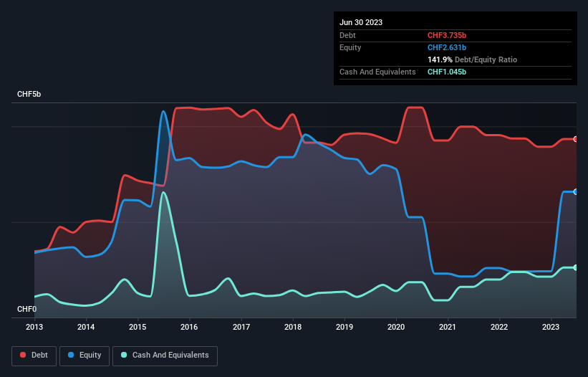This screenshot has width=588, height=377.
Task: Click the 2023 x-axis label
Action: pos(551,327)
